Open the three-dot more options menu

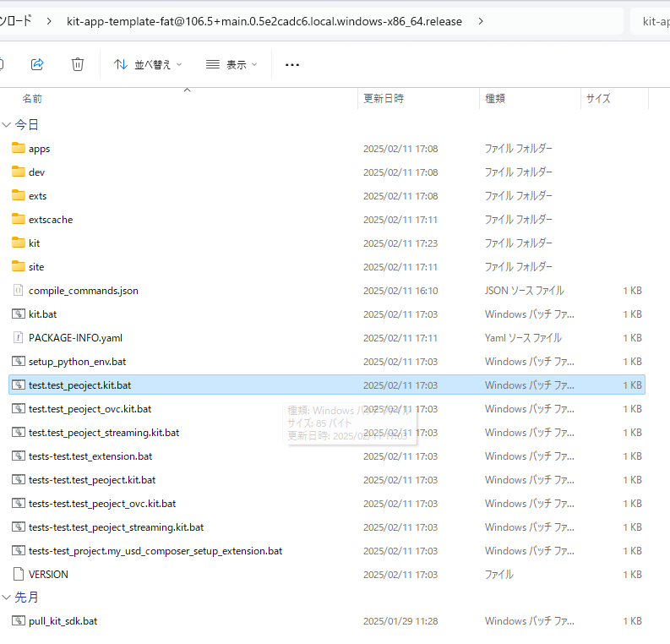292,65
